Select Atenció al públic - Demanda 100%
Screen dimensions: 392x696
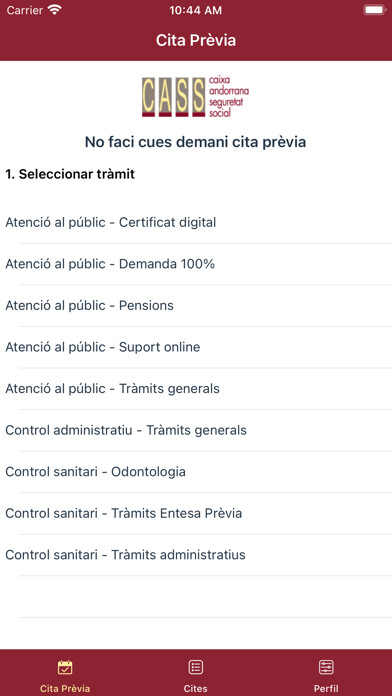(x=196, y=264)
